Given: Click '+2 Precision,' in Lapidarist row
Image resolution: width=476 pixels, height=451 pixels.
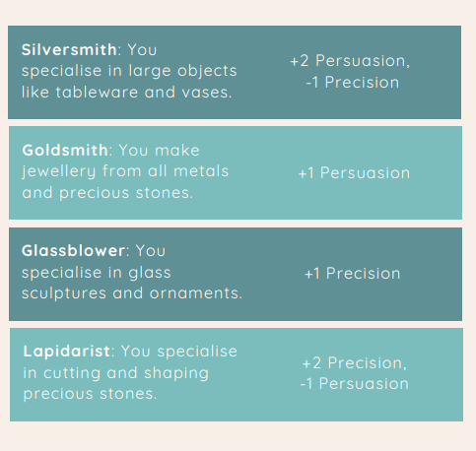Looking at the screenshot, I should 354,363.
